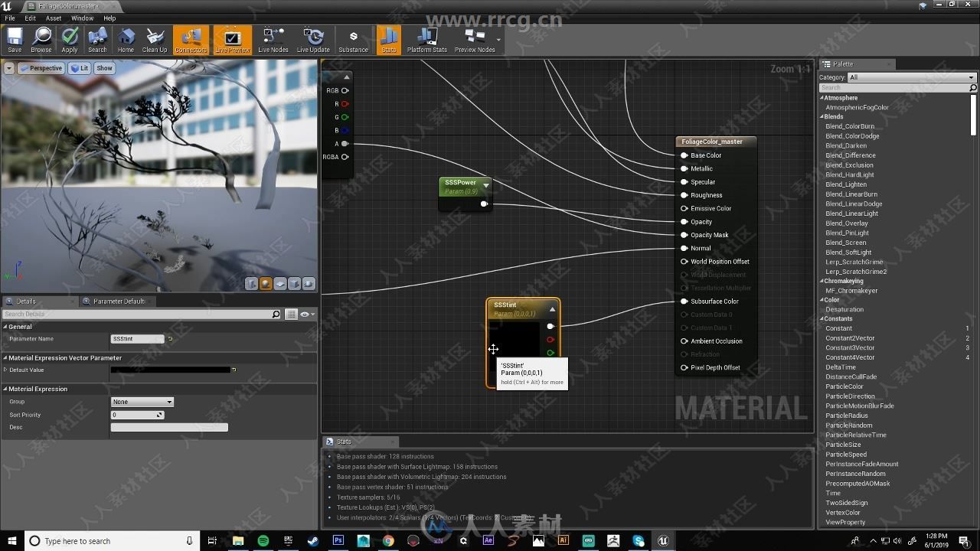
Task: Select Desaturation in the Palette
Action: [844, 309]
